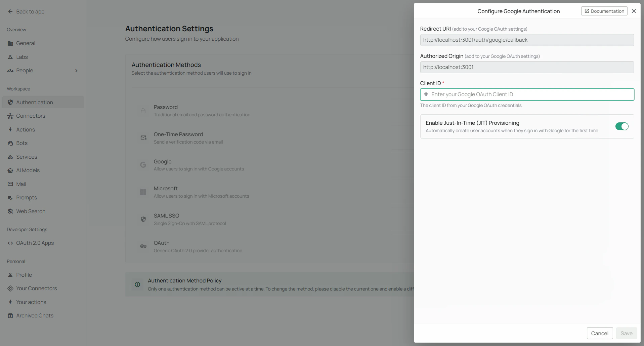The width and height of the screenshot is (644, 346).
Task: Open the Connectors workspace page
Action: (x=43, y=116)
